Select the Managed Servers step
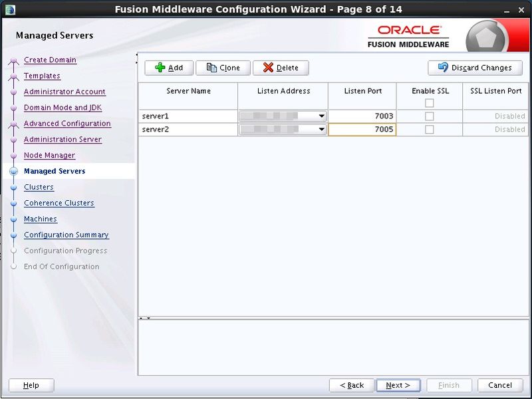The width and height of the screenshot is (532, 399). coord(55,171)
